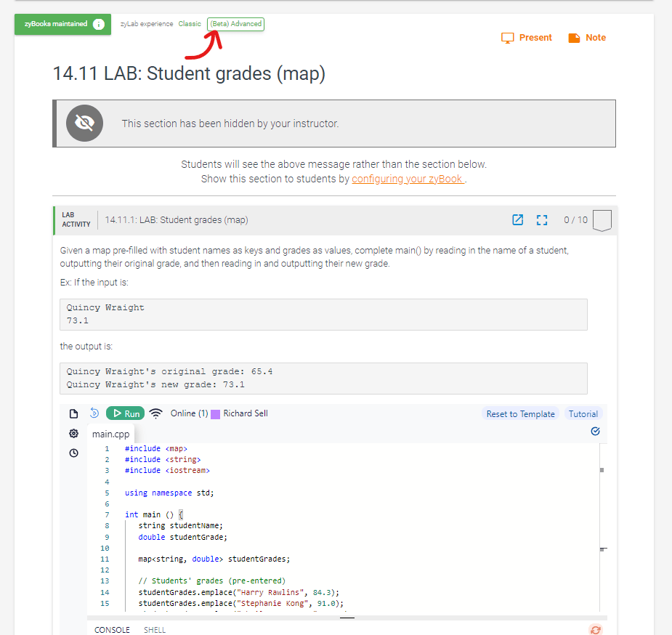
Task: Run the program
Action: coord(125,413)
